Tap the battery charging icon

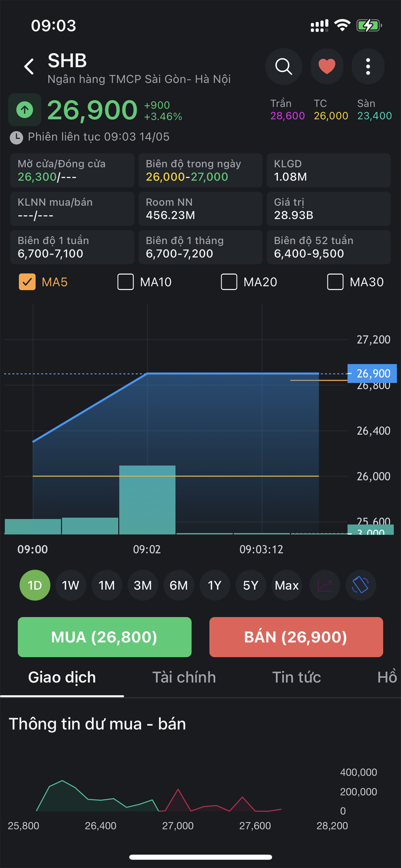coord(369,25)
